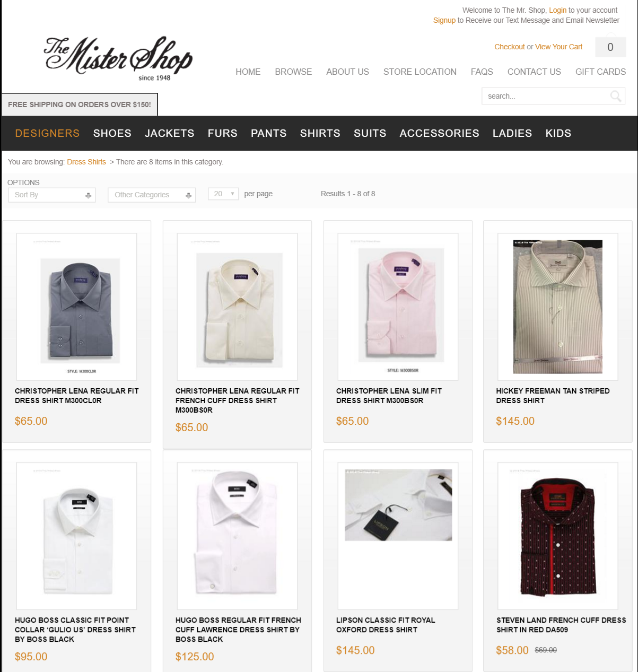Focus the search input field
This screenshot has width=638, height=672.
[546, 96]
